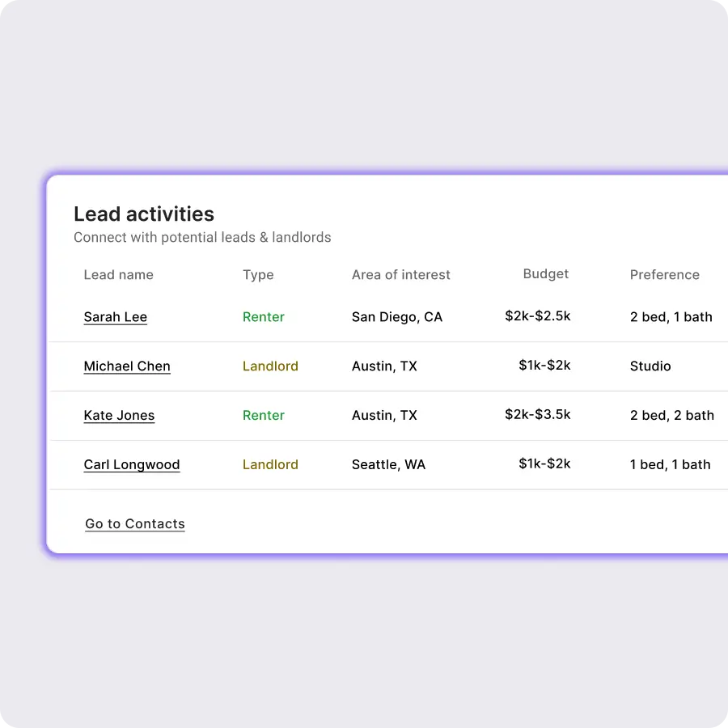Open Carl Longwood's lead profile link
Viewport: 728px width, 728px height.
131,465
